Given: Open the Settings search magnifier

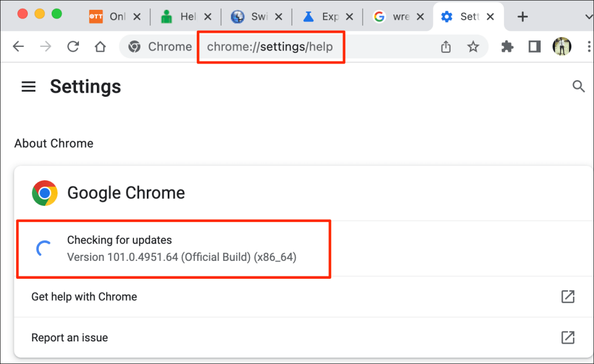Looking at the screenshot, I should coord(579,86).
